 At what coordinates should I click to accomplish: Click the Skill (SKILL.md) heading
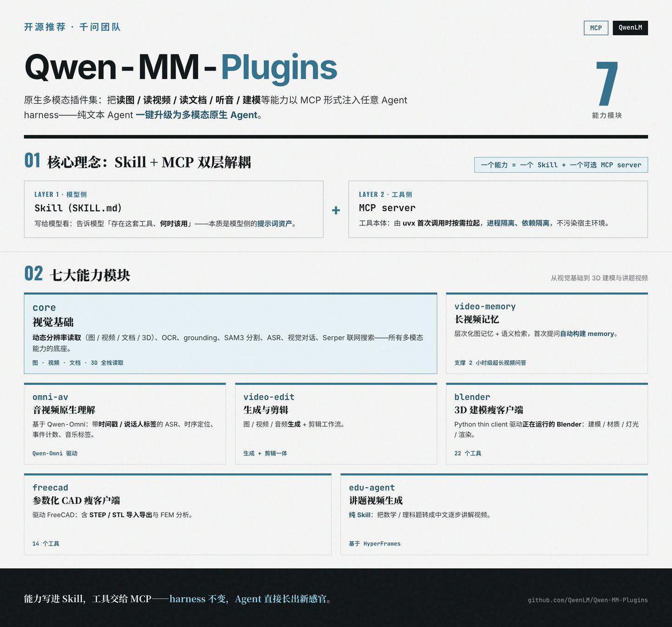(x=78, y=208)
